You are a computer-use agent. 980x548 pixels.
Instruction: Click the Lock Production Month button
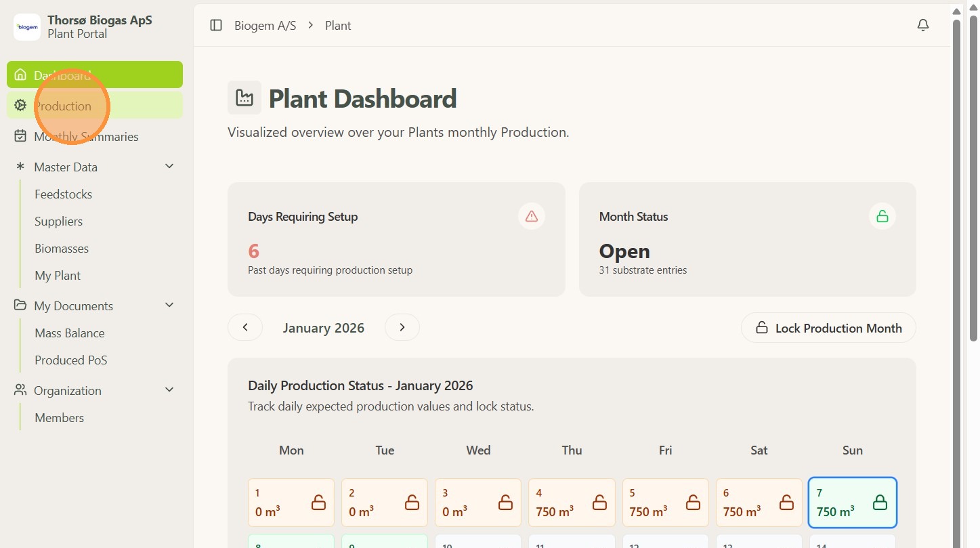coord(828,328)
